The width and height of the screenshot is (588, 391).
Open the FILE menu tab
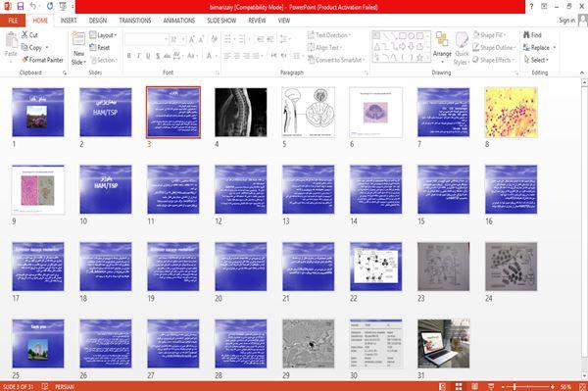coord(13,21)
